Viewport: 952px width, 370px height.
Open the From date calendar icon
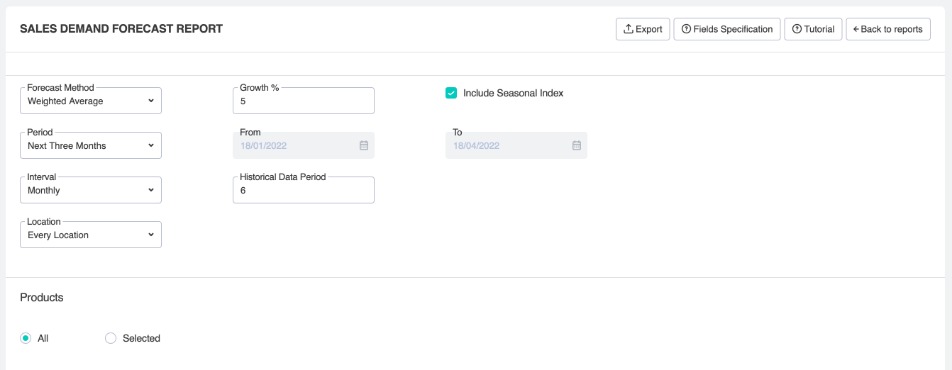tap(364, 146)
